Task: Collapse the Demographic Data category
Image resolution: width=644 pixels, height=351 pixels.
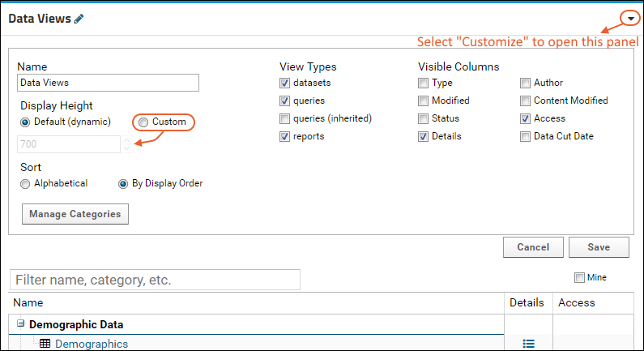Action: (x=20, y=324)
